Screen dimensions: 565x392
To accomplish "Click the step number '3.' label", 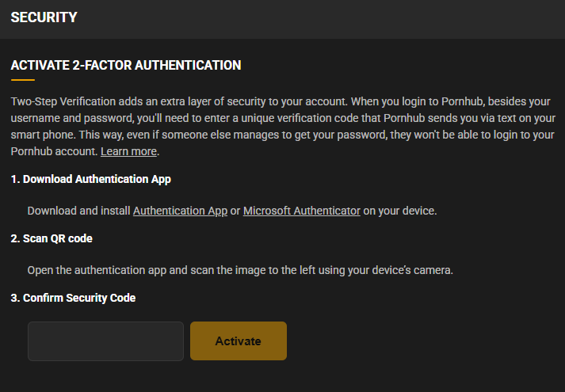I will [x=15, y=298].
